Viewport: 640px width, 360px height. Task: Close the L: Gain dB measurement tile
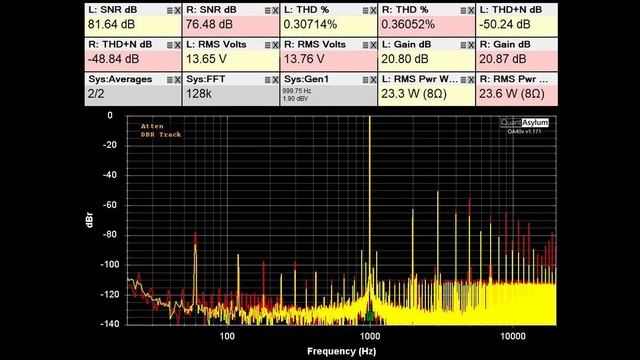coord(471,46)
